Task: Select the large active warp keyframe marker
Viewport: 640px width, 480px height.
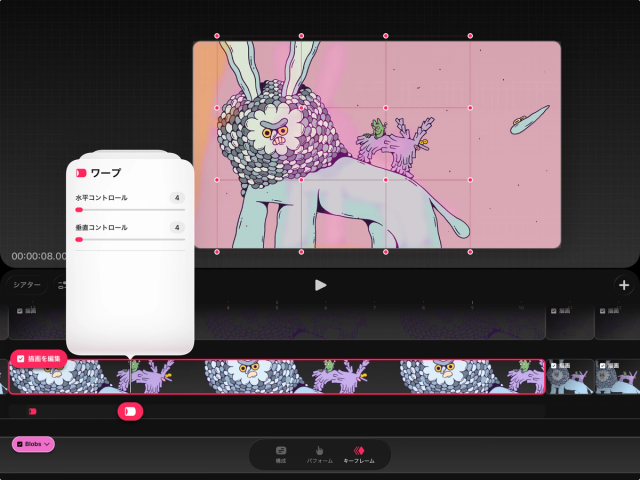Action: coord(130,411)
